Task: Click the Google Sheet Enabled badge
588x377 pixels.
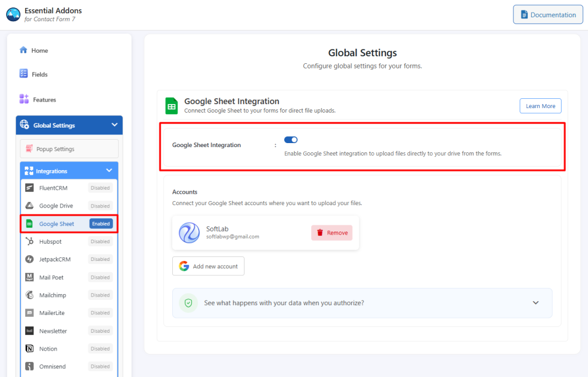Action: tap(101, 224)
